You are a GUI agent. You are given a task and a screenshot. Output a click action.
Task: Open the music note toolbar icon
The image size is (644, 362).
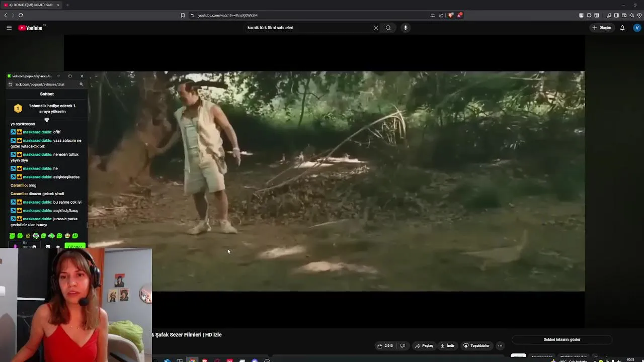tap(609, 16)
